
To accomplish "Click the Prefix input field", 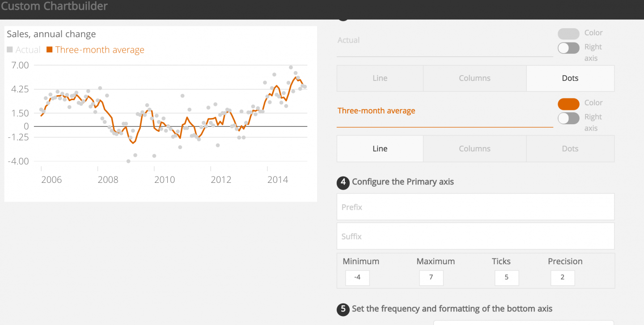I will 475,207.
